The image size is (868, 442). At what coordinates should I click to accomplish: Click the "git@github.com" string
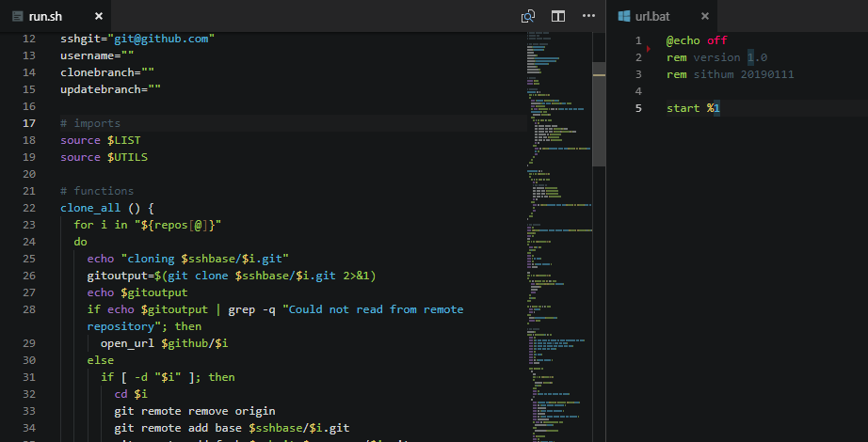[161, 39]
